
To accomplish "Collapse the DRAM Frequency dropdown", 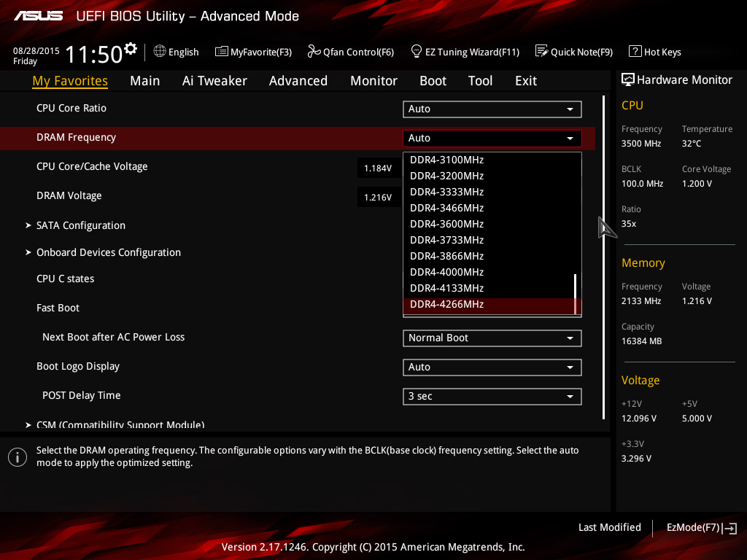I will 492,138.
